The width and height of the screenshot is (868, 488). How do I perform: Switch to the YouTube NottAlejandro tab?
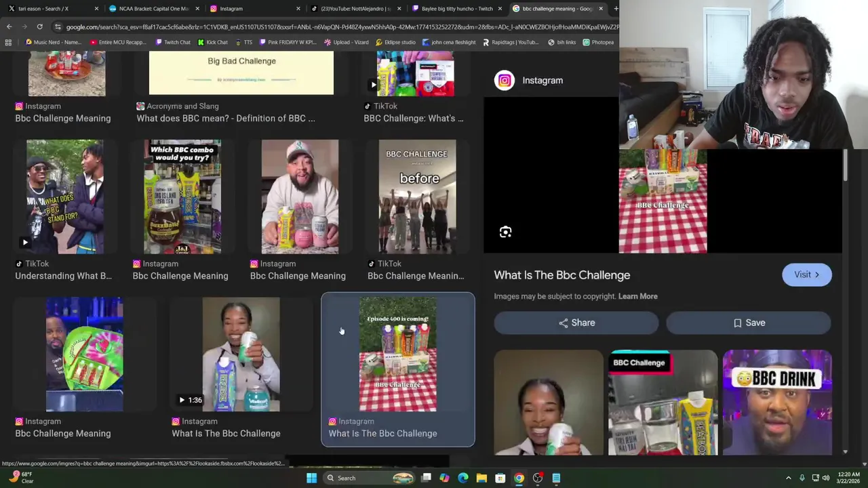355,9
